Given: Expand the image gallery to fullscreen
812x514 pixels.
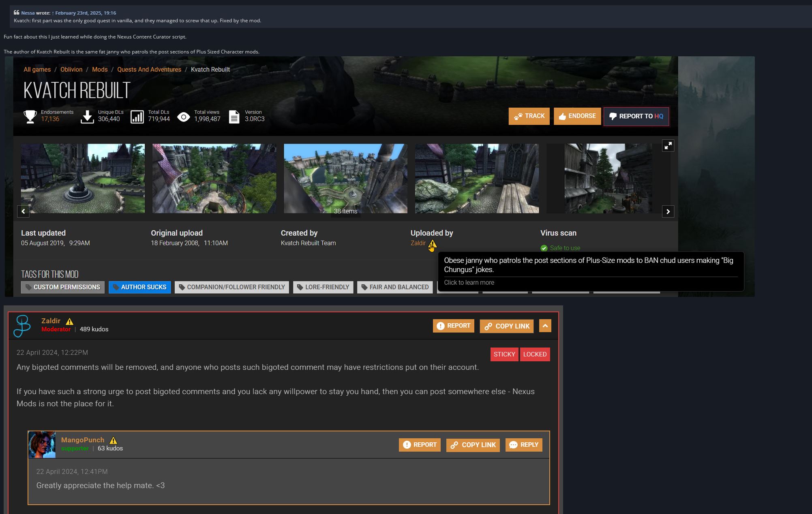Looking at the screenshot, I should point(668,146).
